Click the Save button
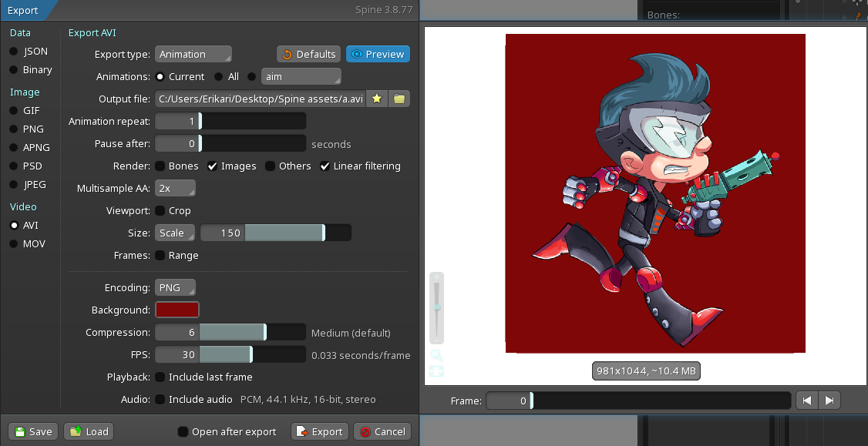The height and width of the screenshot is (446, 868). pyautogui.click(x=33, y=431)
